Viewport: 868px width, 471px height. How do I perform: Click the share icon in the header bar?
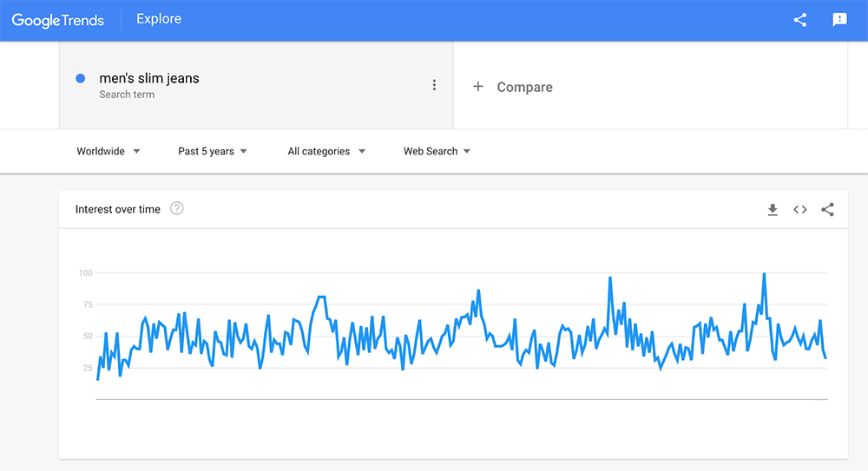click(x=800, y=20)
